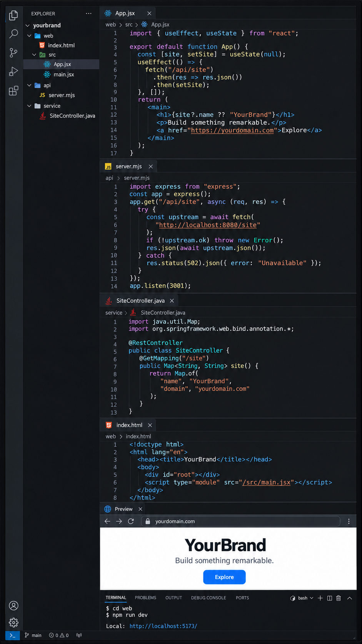This screenshot has width=362, height=644.
Task: Follow the https://yourdomain.com link in App.jsx
Action: 232,130
